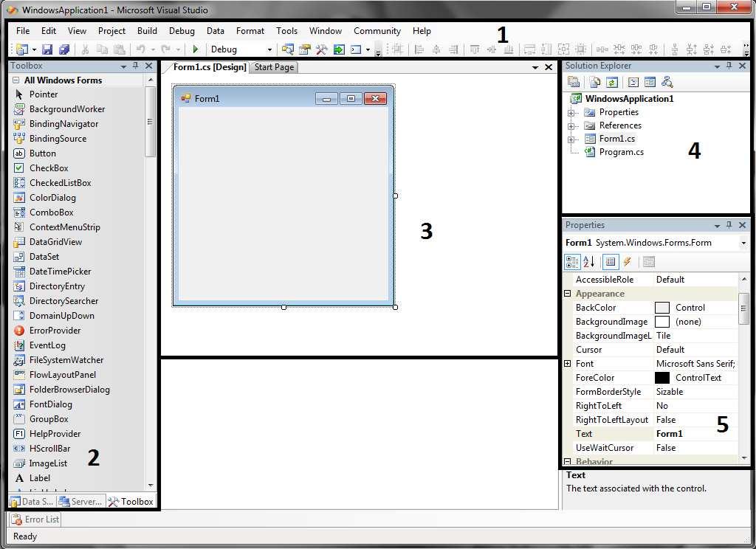
Task: Switch to the Server Explorer bottom tab
Action: 80,501
